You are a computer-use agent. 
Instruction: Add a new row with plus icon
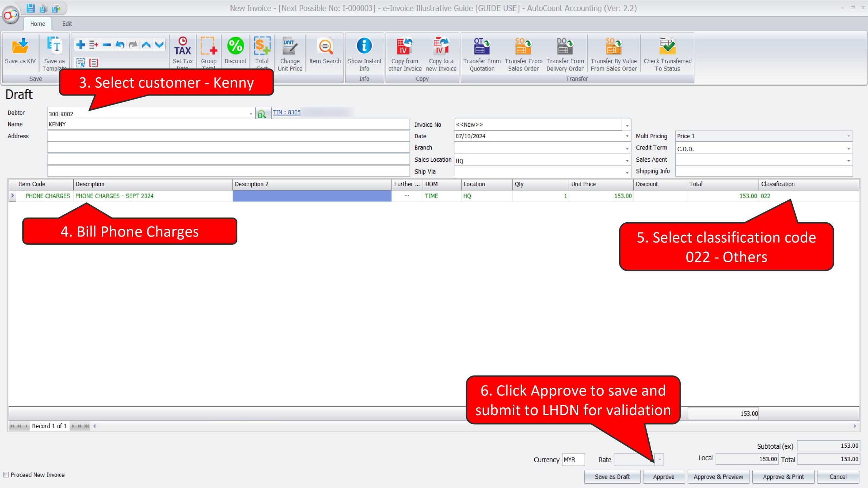click(x=81, y=45)
